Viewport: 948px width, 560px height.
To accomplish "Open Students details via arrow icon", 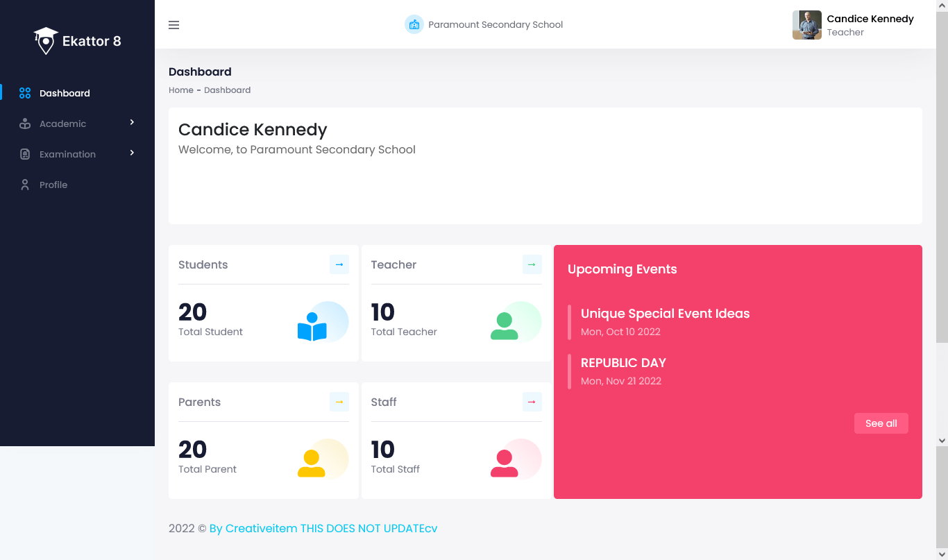I will 339,264.
